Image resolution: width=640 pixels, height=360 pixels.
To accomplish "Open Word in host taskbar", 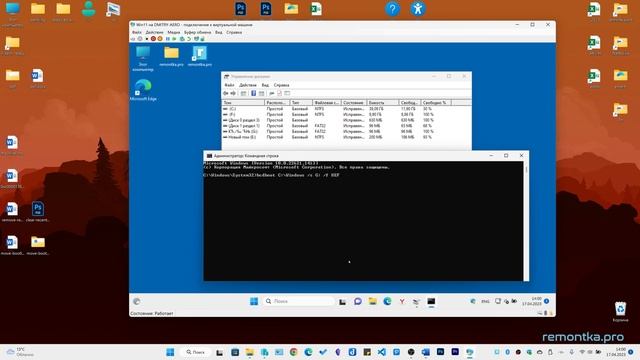I will 426,352.
